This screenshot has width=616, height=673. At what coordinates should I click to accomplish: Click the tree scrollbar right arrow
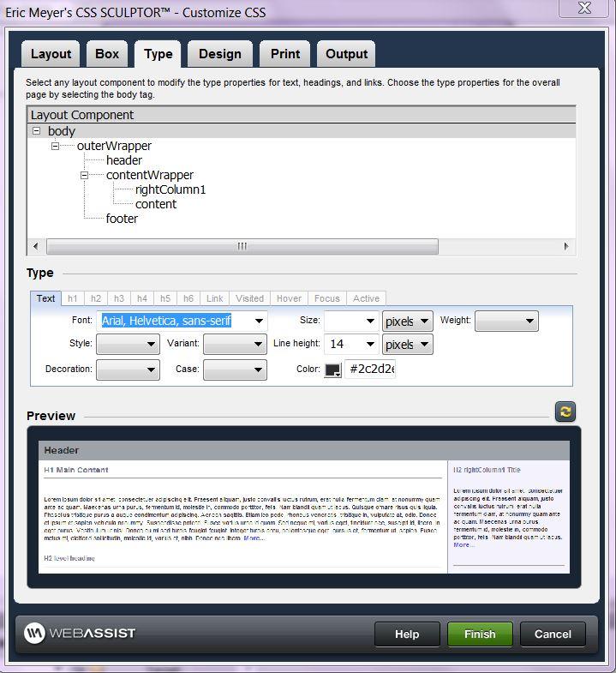point(566,246)
